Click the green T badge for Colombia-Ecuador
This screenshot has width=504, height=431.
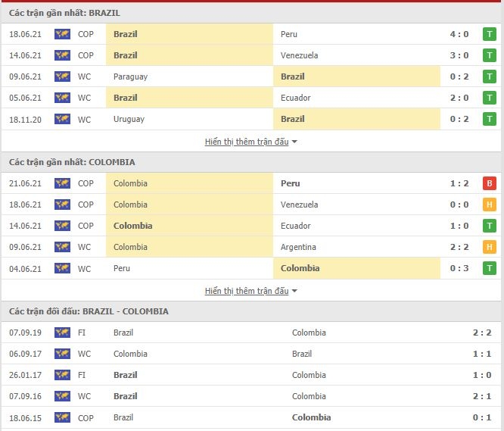490,226
